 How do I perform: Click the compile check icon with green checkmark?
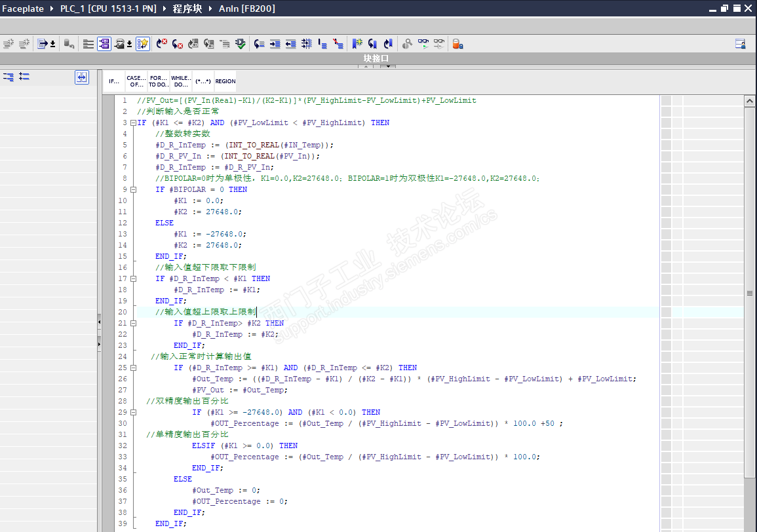tap(240, 44)
